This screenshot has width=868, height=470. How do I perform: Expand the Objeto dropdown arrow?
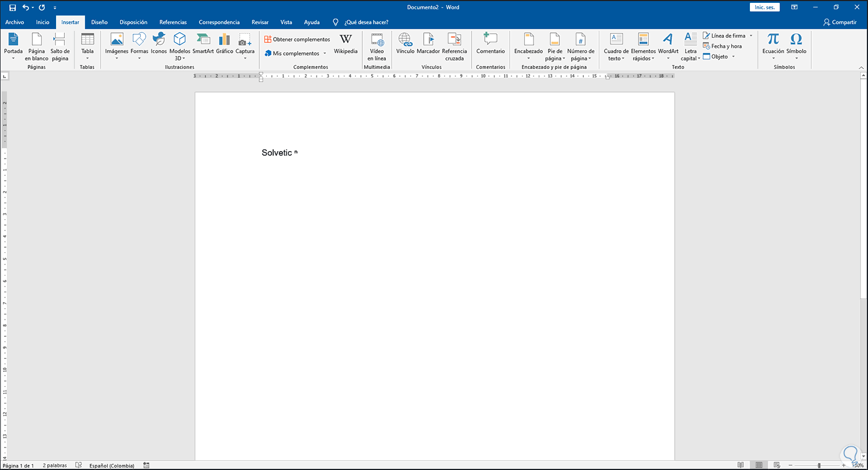[733, 57]
